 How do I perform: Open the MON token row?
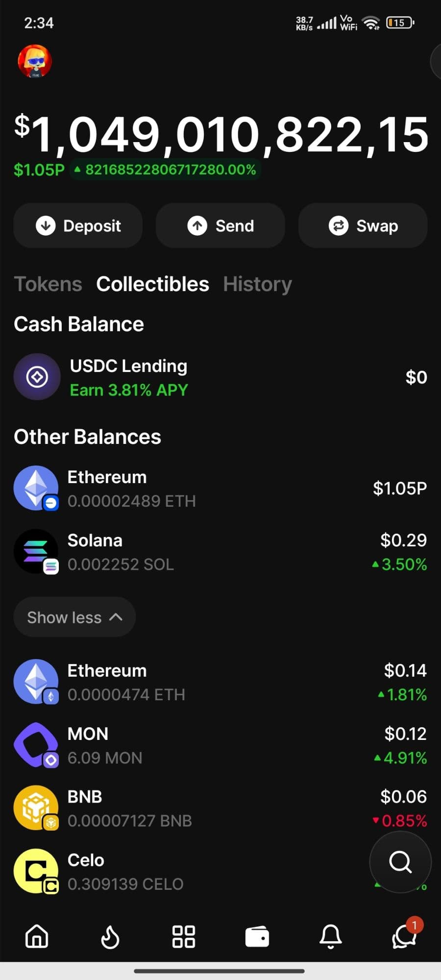click(x=220, y=745)
